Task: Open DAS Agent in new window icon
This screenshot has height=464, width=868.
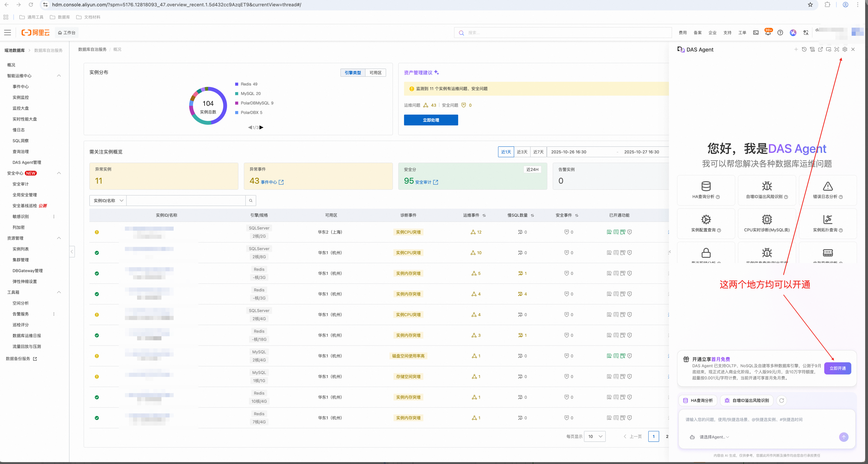Action: coord(820,50)
